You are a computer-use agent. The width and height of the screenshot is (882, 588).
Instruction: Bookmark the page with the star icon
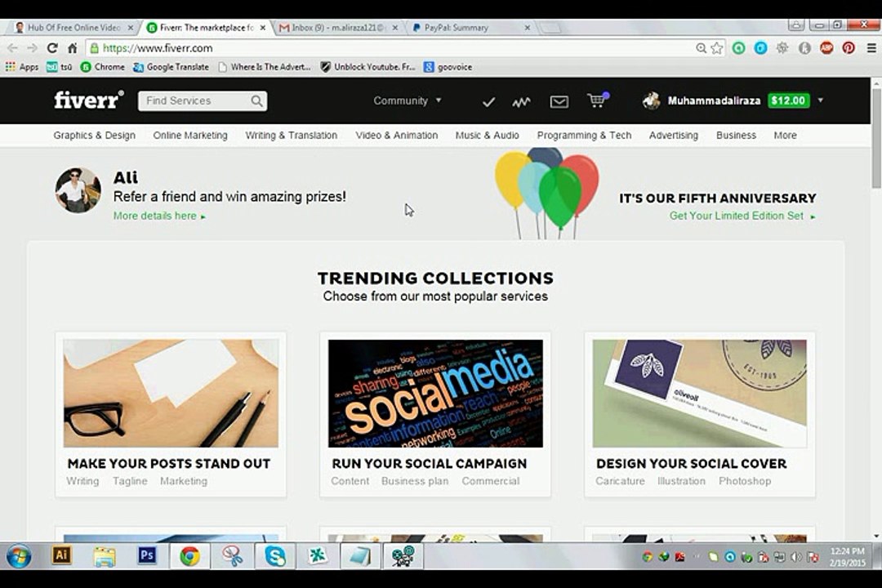click(717, 48)
